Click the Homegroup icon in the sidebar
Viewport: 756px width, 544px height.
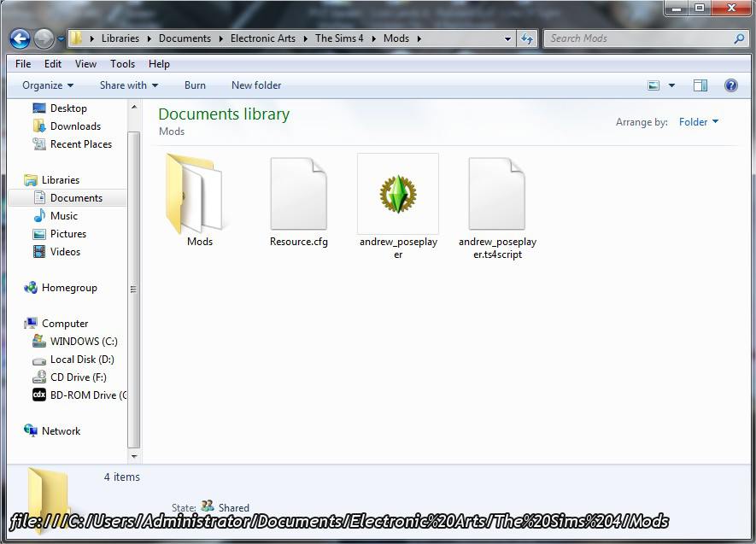point(31,288)
